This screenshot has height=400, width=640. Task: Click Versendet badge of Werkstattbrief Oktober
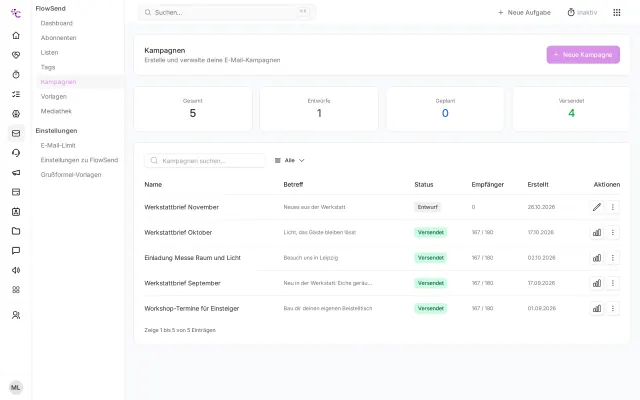pos(431,233)
